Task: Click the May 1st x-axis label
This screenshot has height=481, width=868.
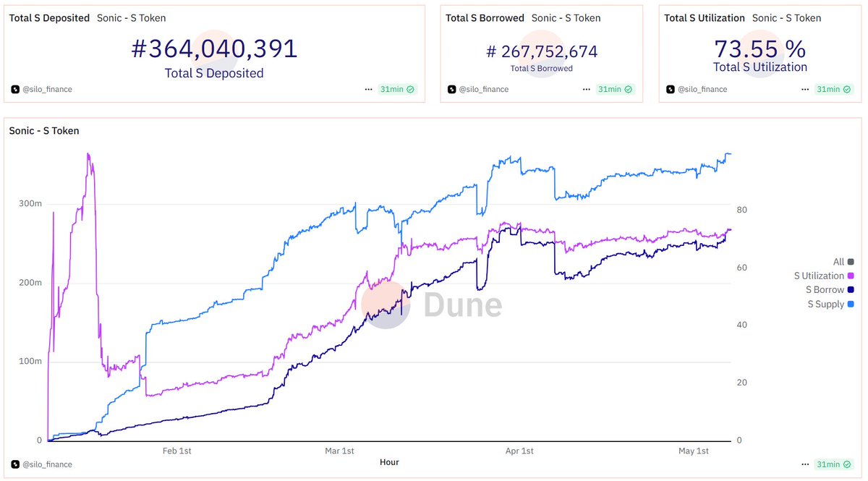Action: pyautogui.click(x=694, y=451)
